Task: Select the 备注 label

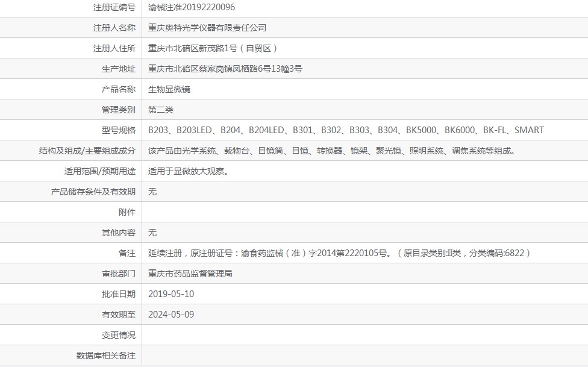Action: click(x=127, y=253)
